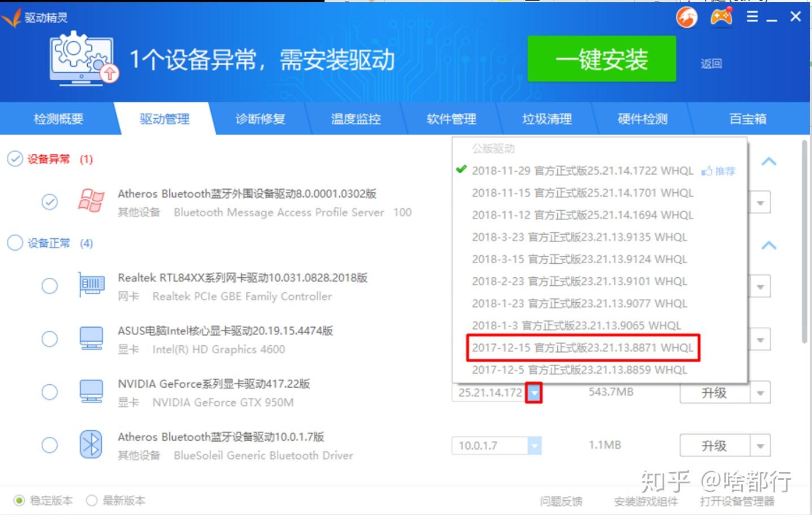This screenshot has width=812, height=515.
Task: Click the Bluetooth icon for BlueSoleil driver
Action: point(91,445)
